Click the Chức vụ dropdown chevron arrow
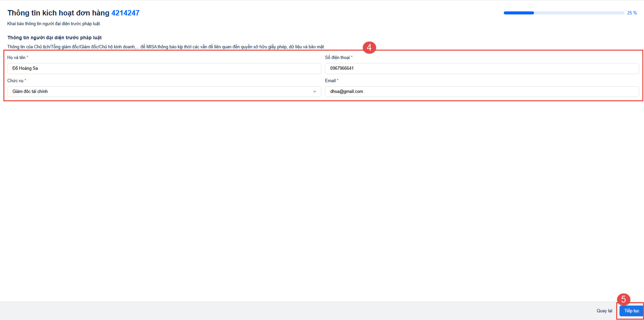This screenshot has height=320, width=644. [x=315, y=92]
